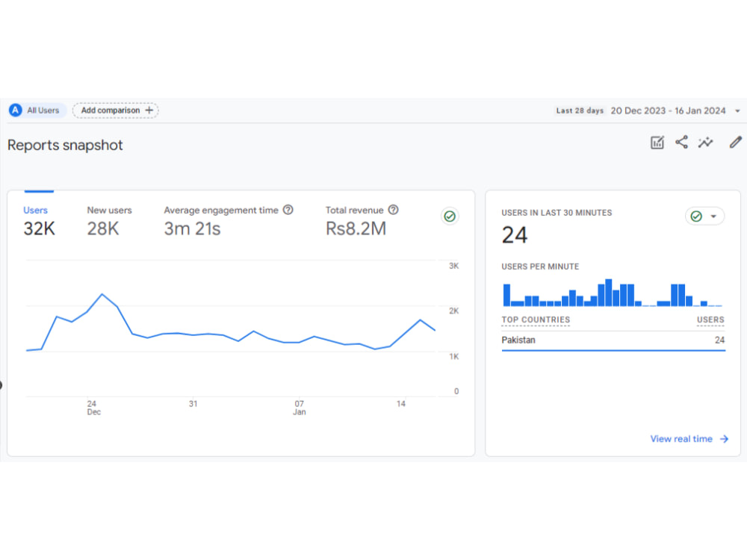
Task: Open the Insights sparkline icon
Action: (x=706, y=143)
